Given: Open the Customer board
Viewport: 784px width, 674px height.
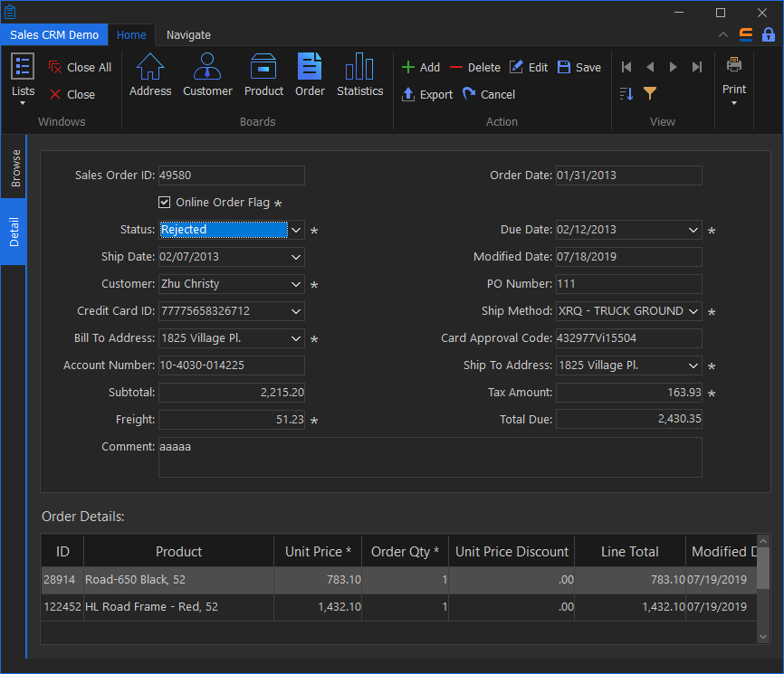Looking at the screenshot, I should [x=207, y=75].
